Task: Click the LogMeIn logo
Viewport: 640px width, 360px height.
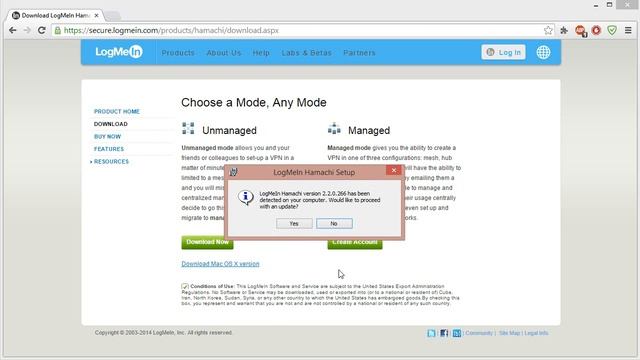Action: click(x=119, y=52)
